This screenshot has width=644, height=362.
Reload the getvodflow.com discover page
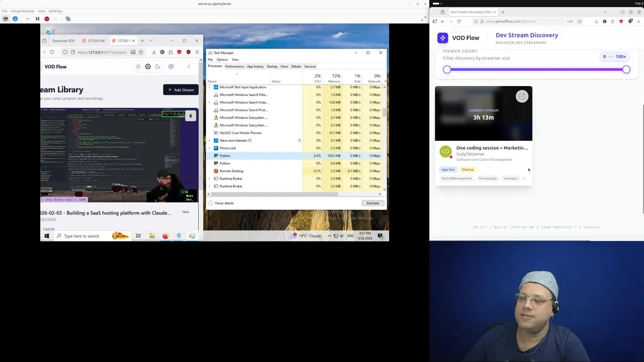point(459,22)
